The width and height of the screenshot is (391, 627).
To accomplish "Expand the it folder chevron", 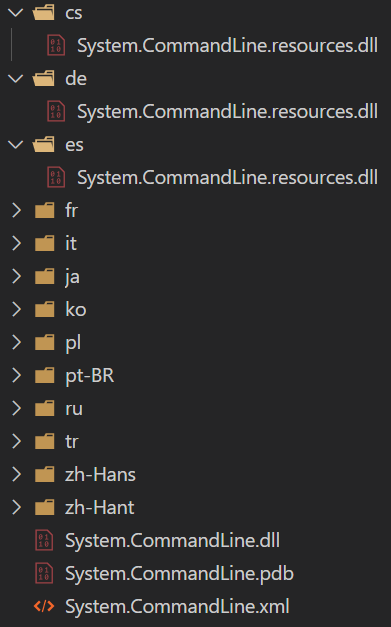I will tap(16, 243).
